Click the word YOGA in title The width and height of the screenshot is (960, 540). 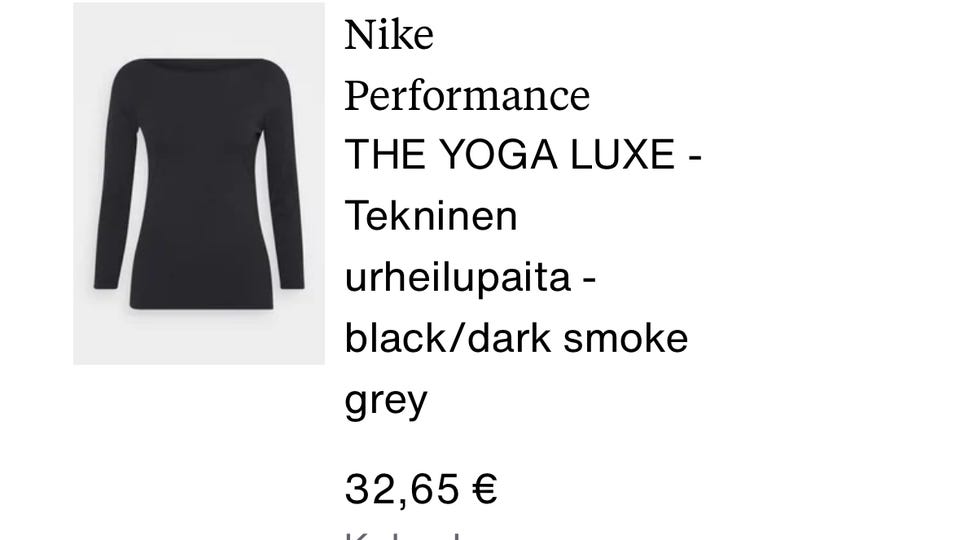(498, 154)
